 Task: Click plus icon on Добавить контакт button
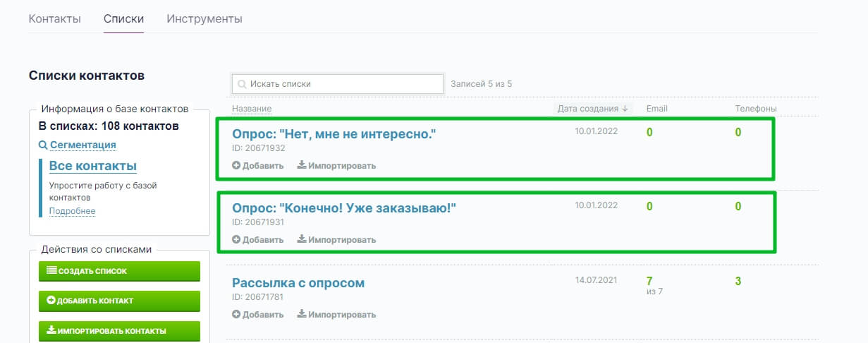(51, 301)
